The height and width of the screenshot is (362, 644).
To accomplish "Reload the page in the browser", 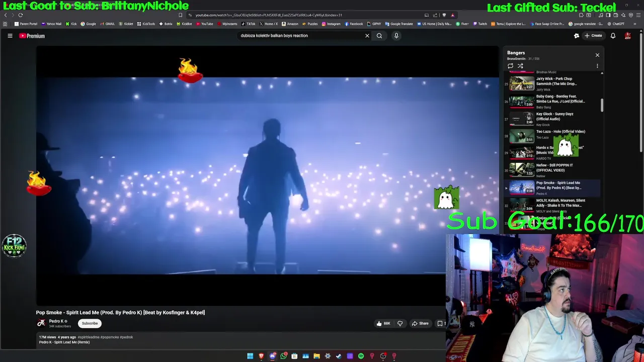I will click(21, 15).
